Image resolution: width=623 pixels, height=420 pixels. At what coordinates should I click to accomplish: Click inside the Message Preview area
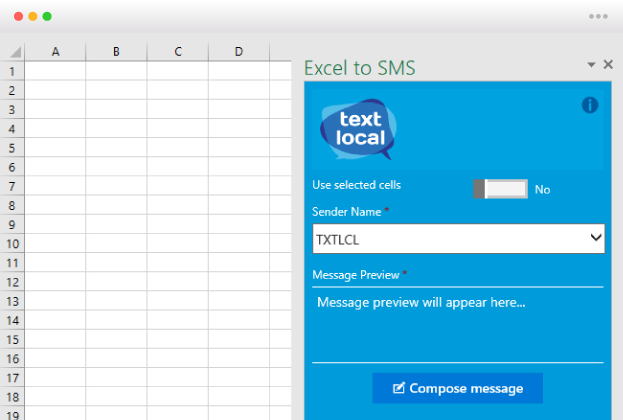pyautogui.click(x=458, y=325)
